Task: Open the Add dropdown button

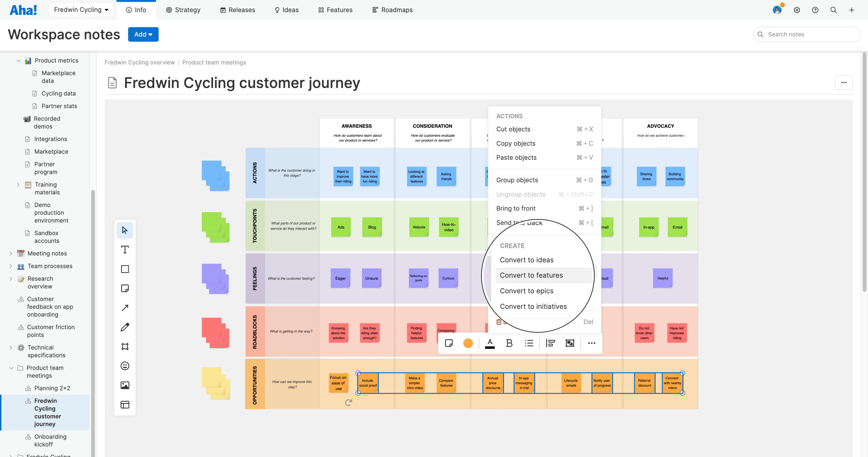Action: [x=143, y=34]
